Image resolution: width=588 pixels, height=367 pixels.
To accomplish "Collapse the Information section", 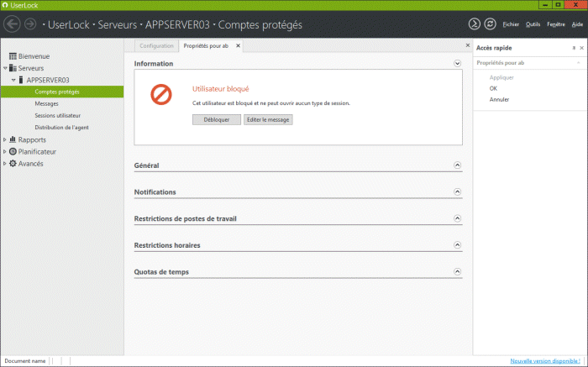I will 457,63.
